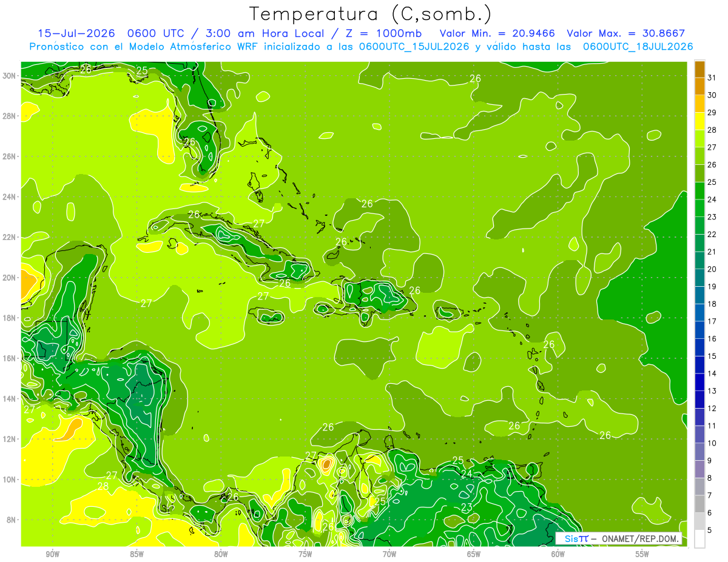Viewport: 728px width, 562px height.
Task: Click the legend swatch between 26 and 27
Action: [699, 156]
